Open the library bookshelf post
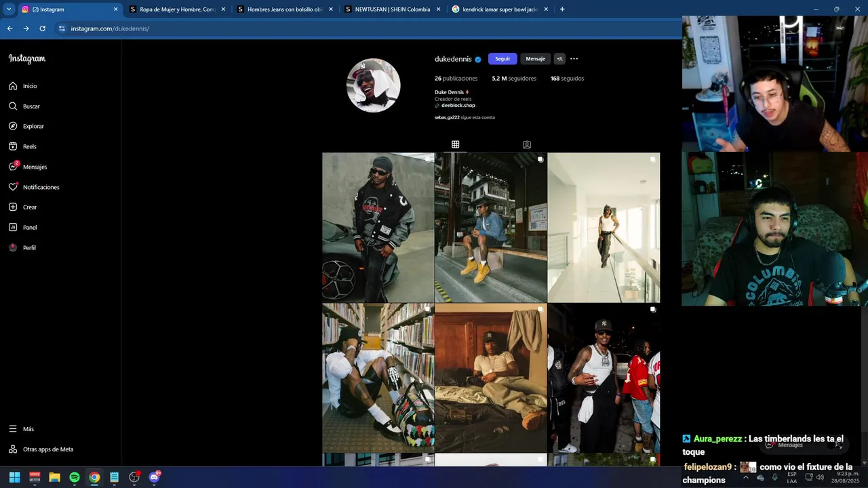This screenshot has height=488, width=868. click(378, 378)
